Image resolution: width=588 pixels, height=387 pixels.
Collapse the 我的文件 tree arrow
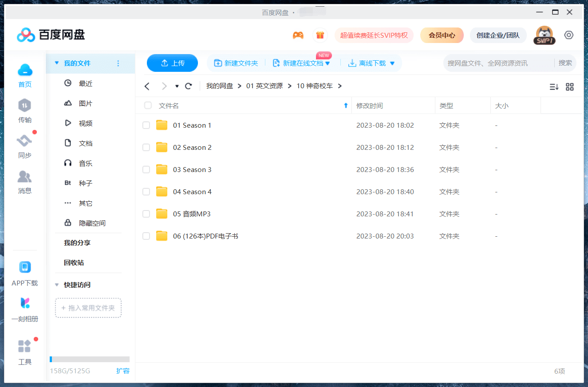click(56, 63)
